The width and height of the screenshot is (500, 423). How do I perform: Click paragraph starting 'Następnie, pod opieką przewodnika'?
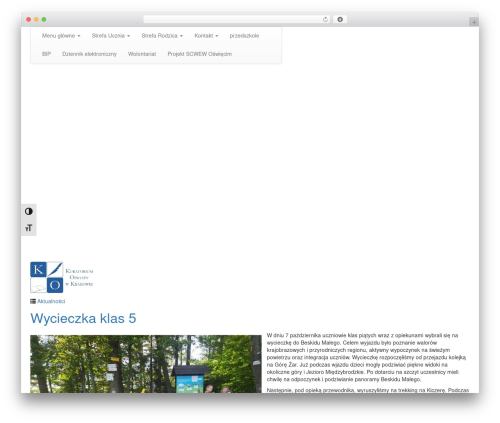pyautogui.click(x=368, y=390)
